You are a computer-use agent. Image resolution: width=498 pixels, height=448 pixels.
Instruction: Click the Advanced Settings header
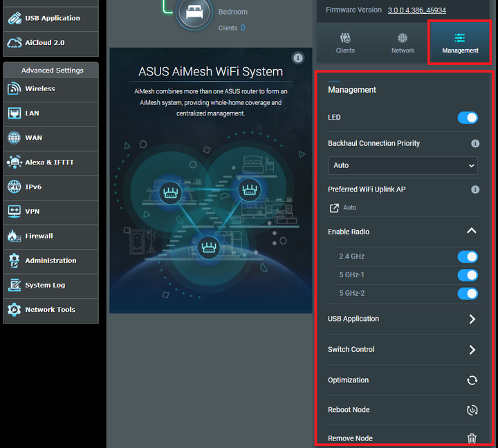tap(50, 70)
